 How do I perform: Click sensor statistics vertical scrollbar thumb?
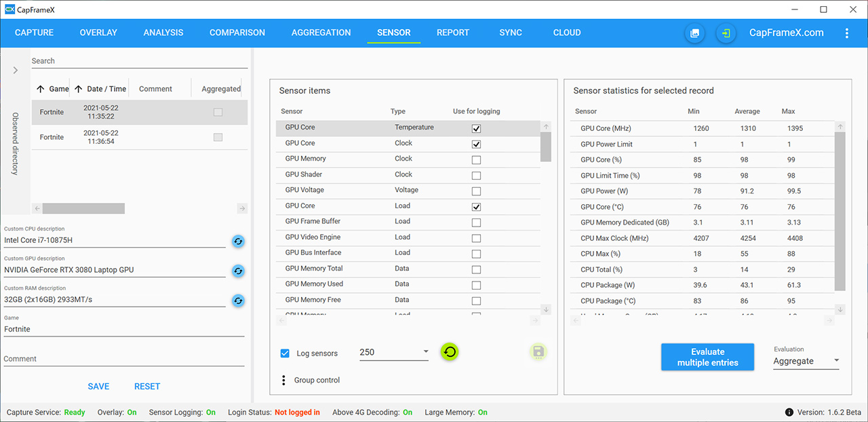(x=840, y=211)
